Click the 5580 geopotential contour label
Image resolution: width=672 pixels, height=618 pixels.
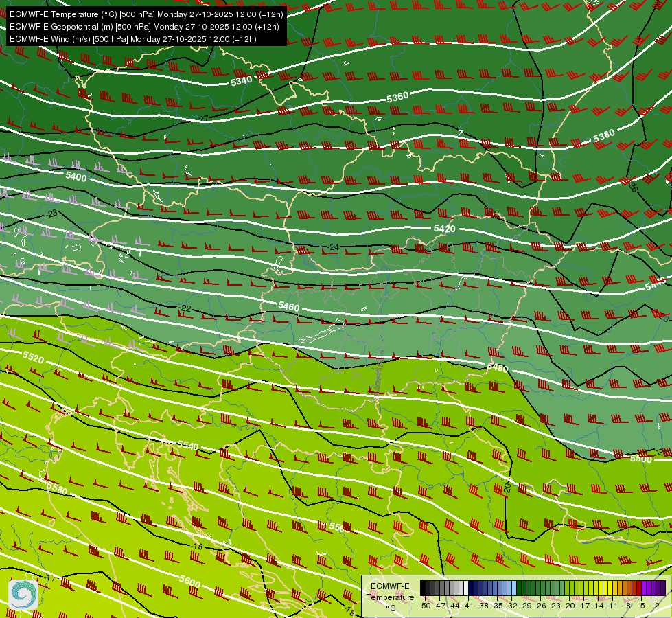(x=57, y=488)
